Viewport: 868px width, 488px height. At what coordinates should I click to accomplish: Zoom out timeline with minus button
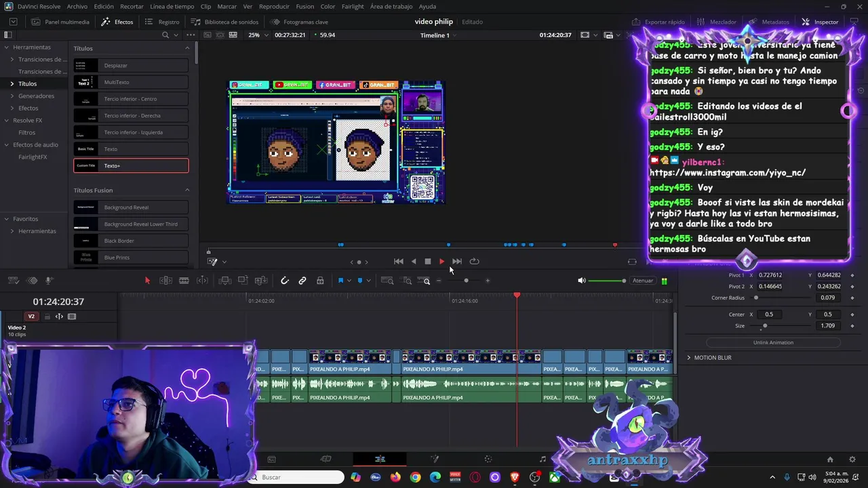click(x=439, y=281)
